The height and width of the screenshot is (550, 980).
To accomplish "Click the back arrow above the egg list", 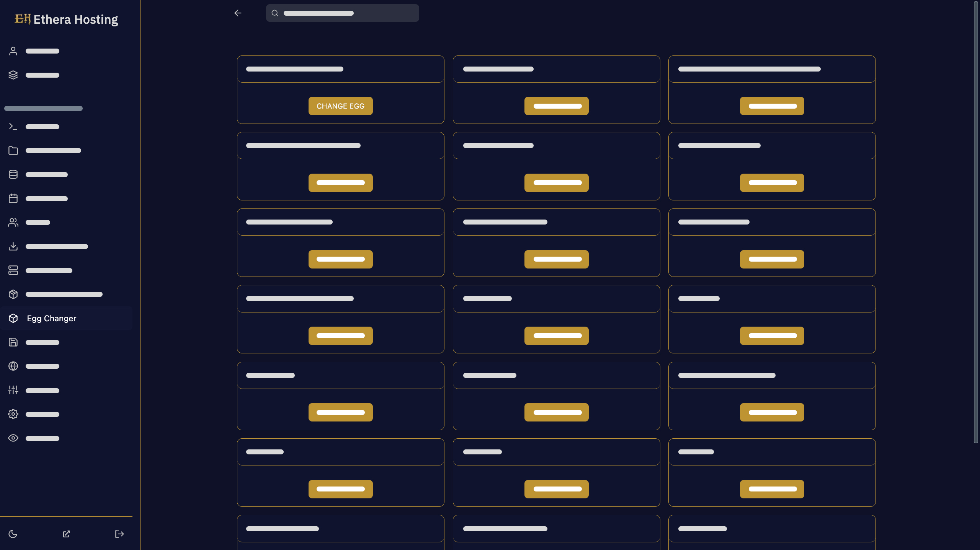I will tap(238, 13).
